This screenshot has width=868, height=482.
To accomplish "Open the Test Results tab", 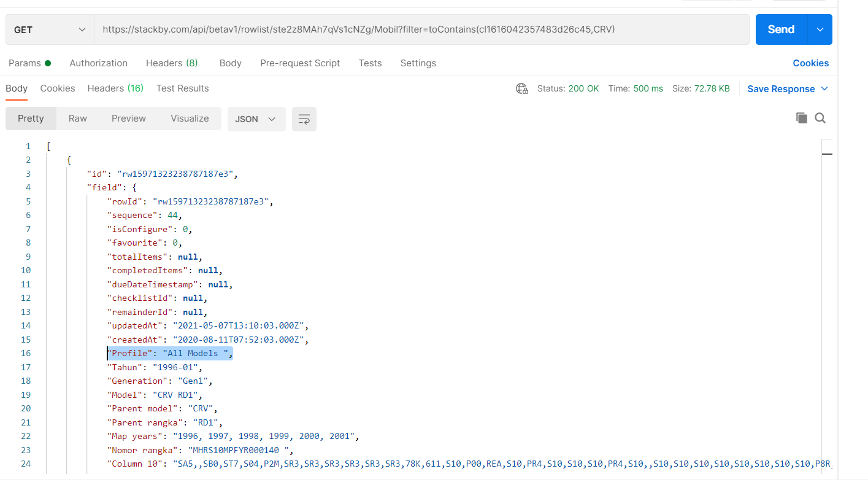I will 183,88.
